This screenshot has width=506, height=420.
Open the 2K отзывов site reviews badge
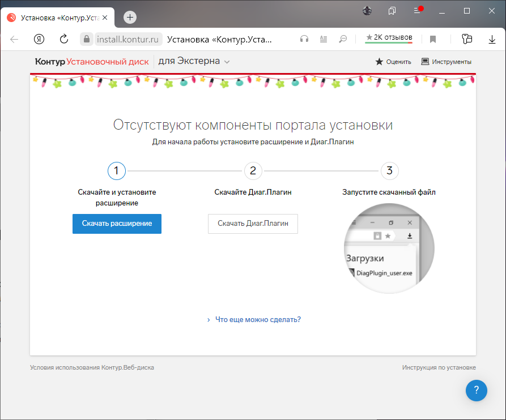389,38
